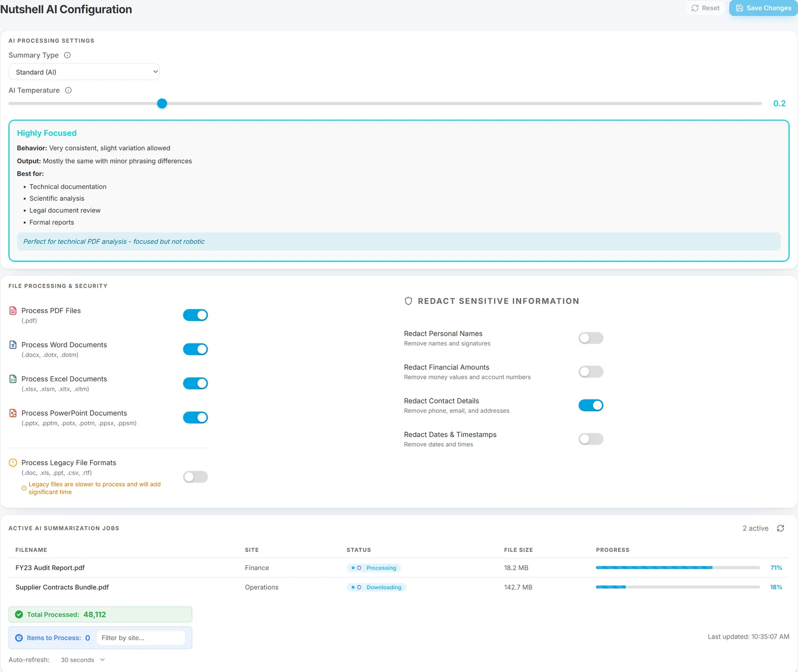Click the STATUS column header
The width and height of the screenshot is (798, 672).
[x=359, y=550]
